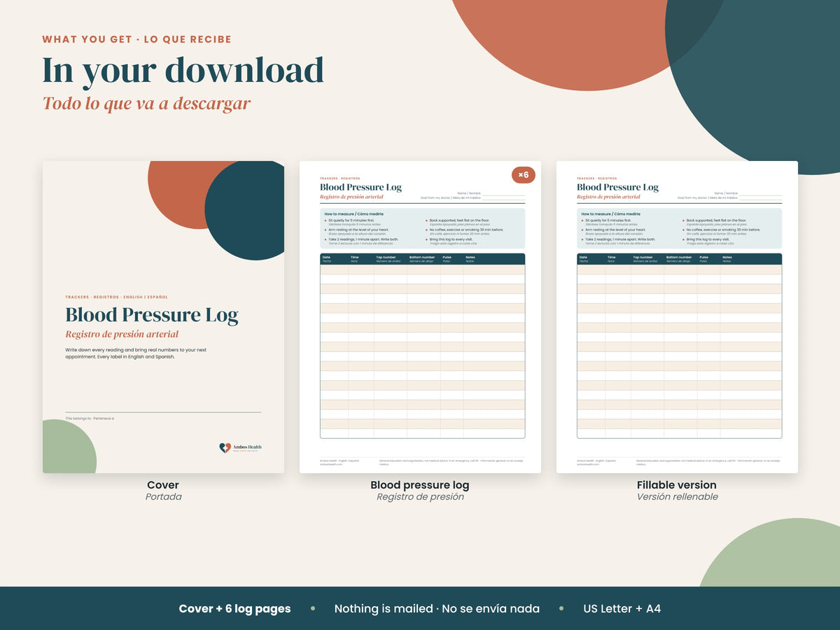840x630 pixels.
Task: Click the large 'Blood Pressure Log' title on the cover
Action: pyautogui.click(x=152, y=315)
